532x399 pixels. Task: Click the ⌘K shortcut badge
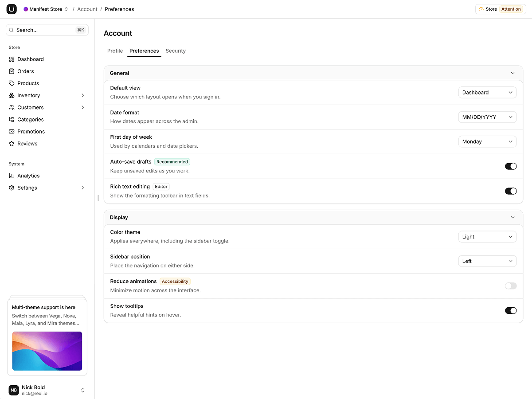[80, 30]
